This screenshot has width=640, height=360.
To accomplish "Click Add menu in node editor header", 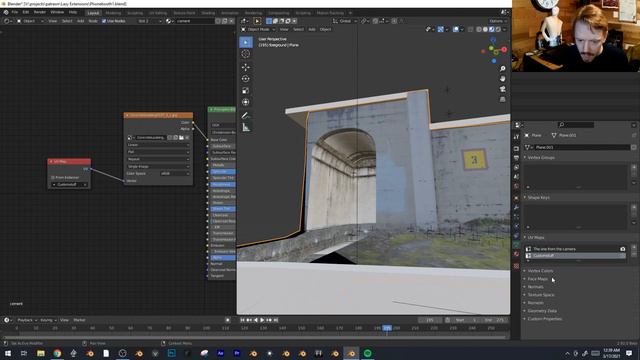I will tap(80, 21).
